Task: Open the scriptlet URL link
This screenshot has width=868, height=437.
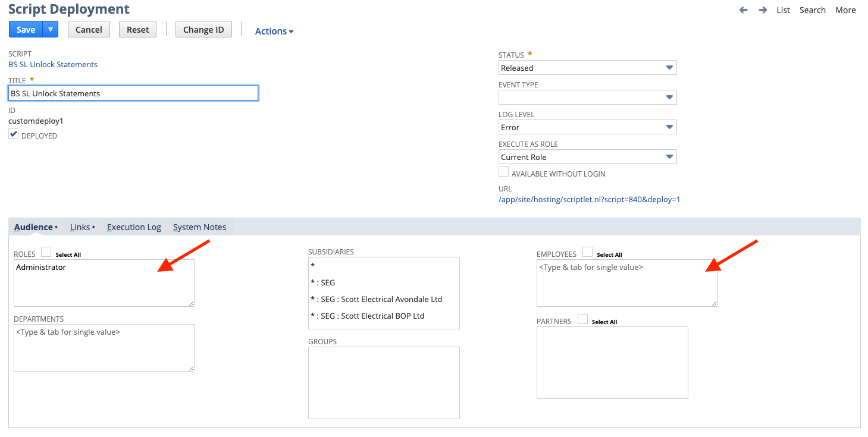Action: pyautogui.click(x=589, y=200)
